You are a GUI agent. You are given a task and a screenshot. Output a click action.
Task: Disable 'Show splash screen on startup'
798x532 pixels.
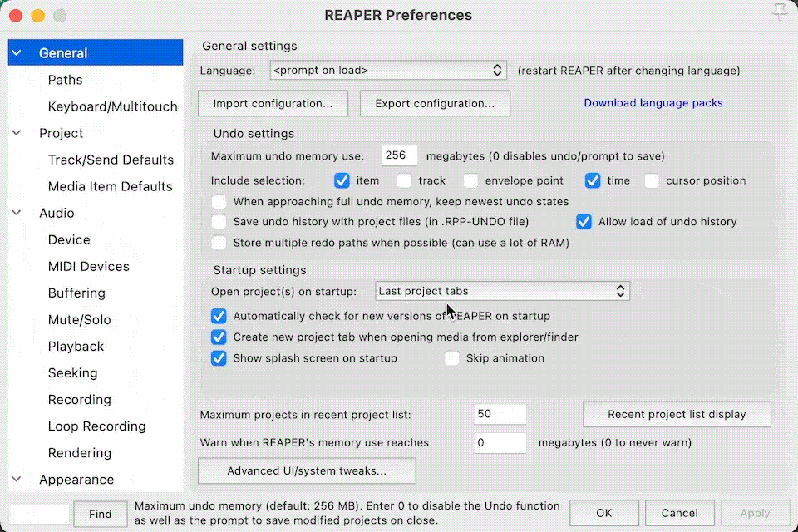(219, 358)
